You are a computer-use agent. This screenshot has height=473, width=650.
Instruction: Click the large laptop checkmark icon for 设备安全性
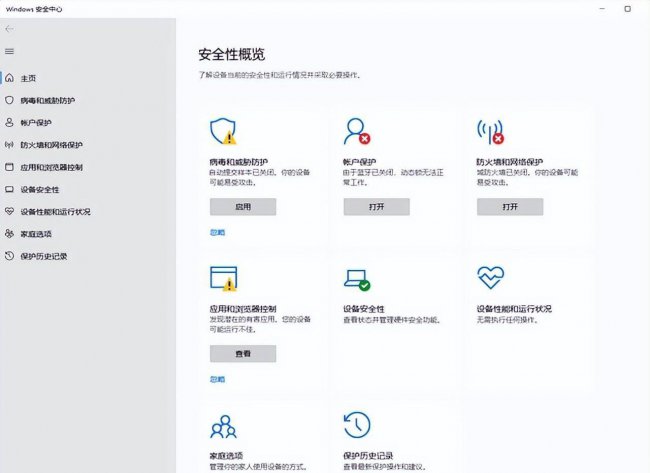coord(357,280)
